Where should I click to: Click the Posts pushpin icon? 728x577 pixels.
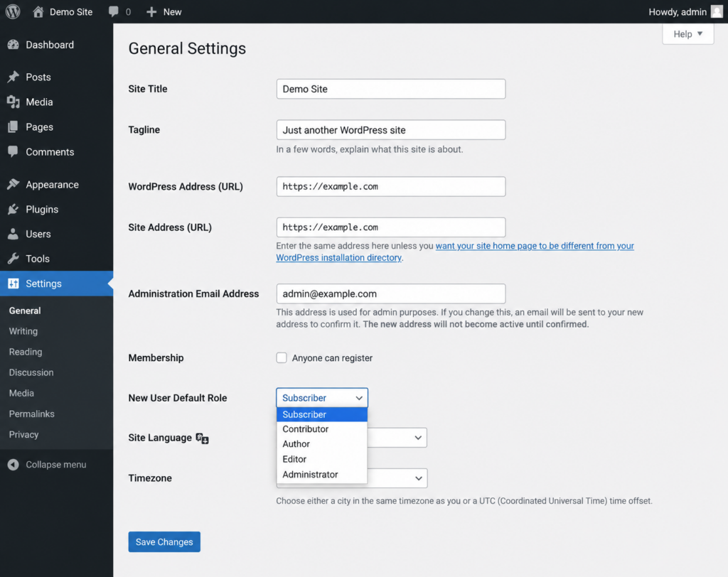click(x=13, y=77)
